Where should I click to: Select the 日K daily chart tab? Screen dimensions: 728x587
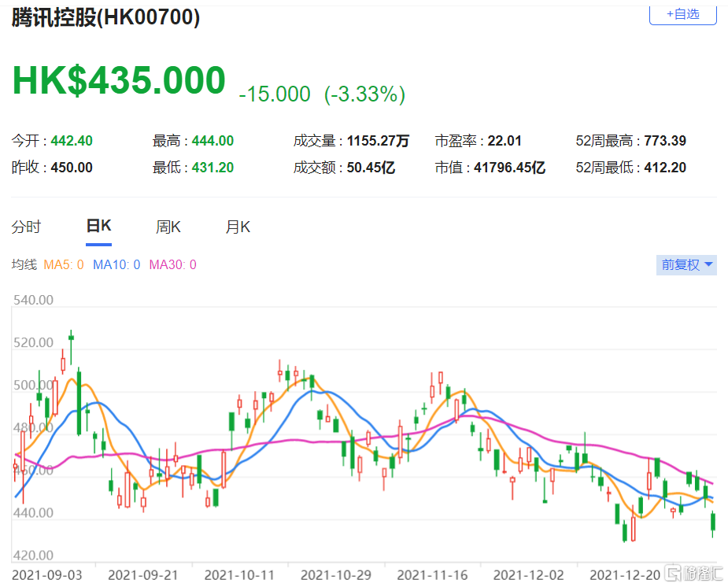click(98, 227)
